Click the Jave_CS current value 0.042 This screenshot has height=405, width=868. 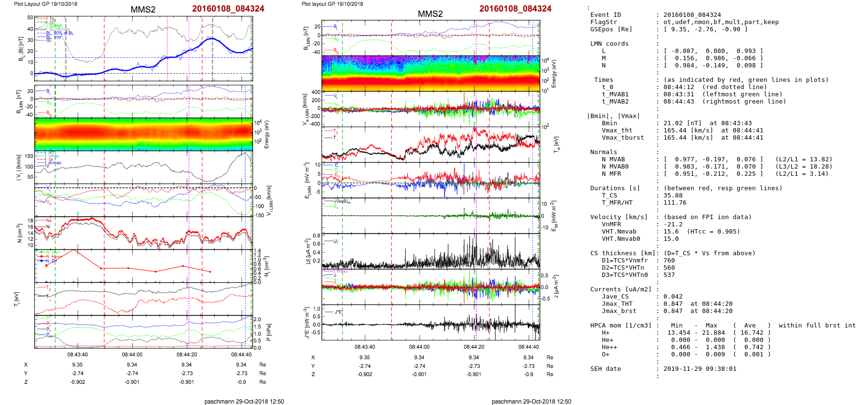coord(673,297)
